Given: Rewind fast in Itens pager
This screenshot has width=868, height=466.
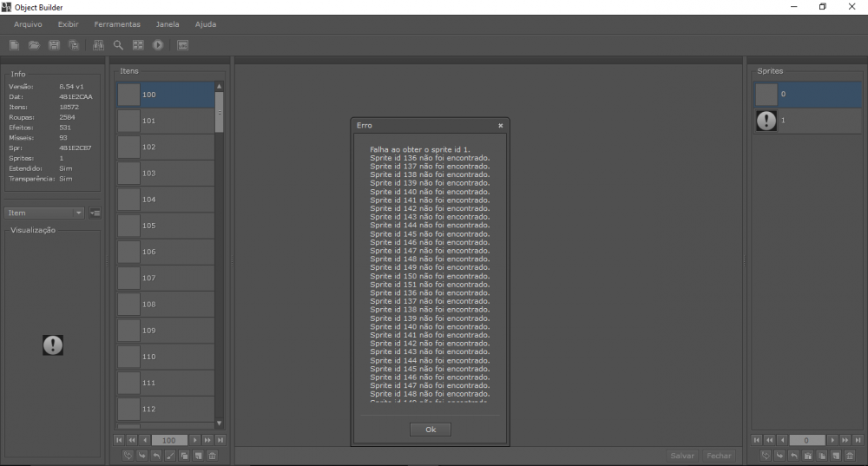Looking at the screenshot, I should pos(132,440).
